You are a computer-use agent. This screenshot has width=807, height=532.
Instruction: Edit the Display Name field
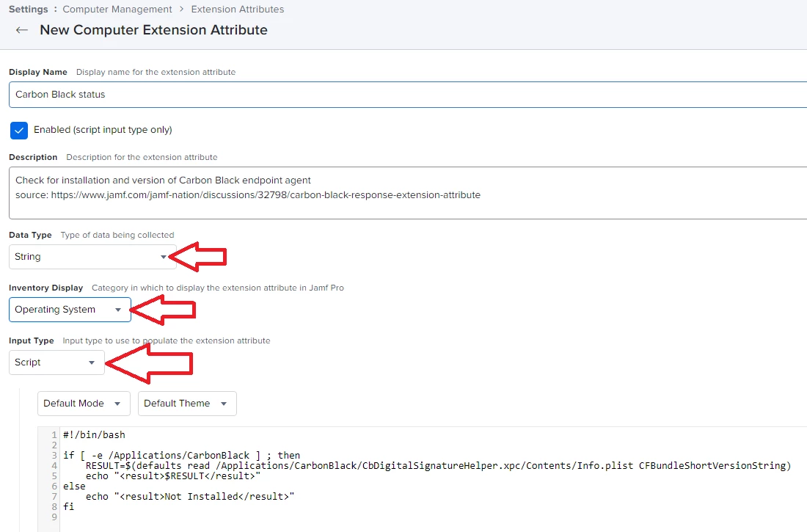(x=408, y=94)
